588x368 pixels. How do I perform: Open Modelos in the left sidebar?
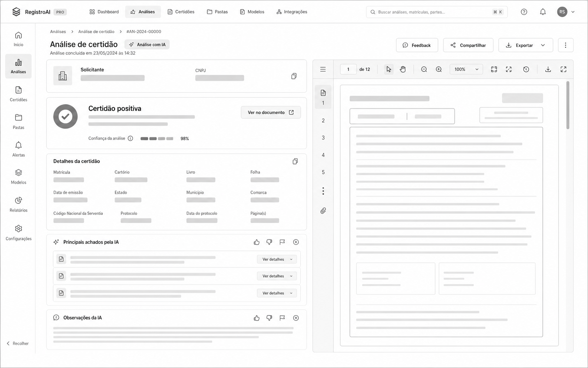19,177
